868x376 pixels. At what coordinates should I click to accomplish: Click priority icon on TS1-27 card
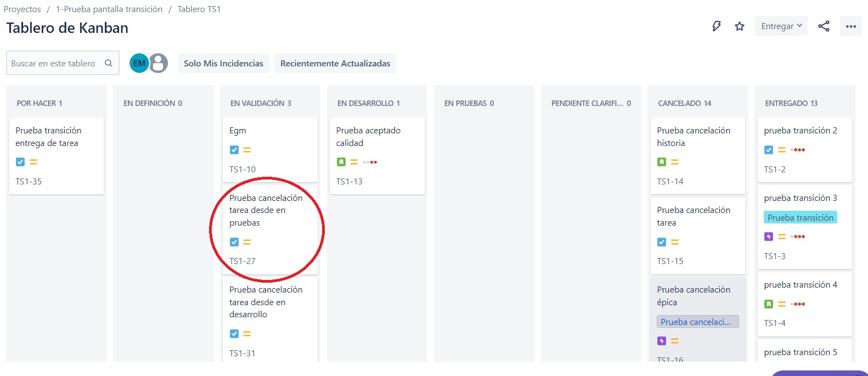coord(247,242)
